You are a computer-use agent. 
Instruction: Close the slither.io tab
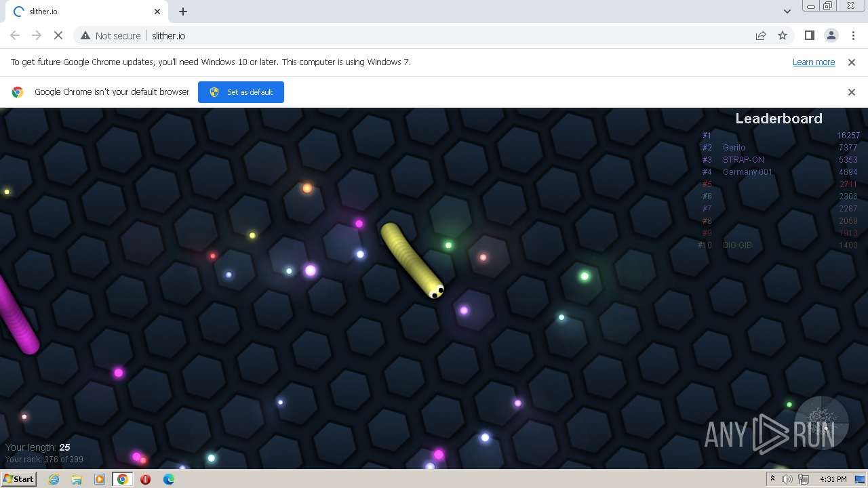[x=157, y=12]
